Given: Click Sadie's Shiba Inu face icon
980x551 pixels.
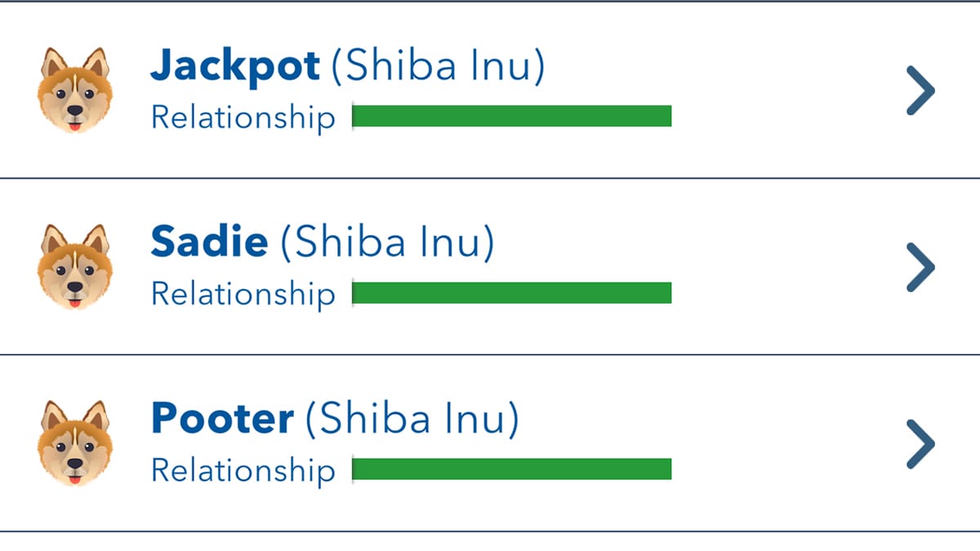Looking at the screenshot, I should click(74, 267).
